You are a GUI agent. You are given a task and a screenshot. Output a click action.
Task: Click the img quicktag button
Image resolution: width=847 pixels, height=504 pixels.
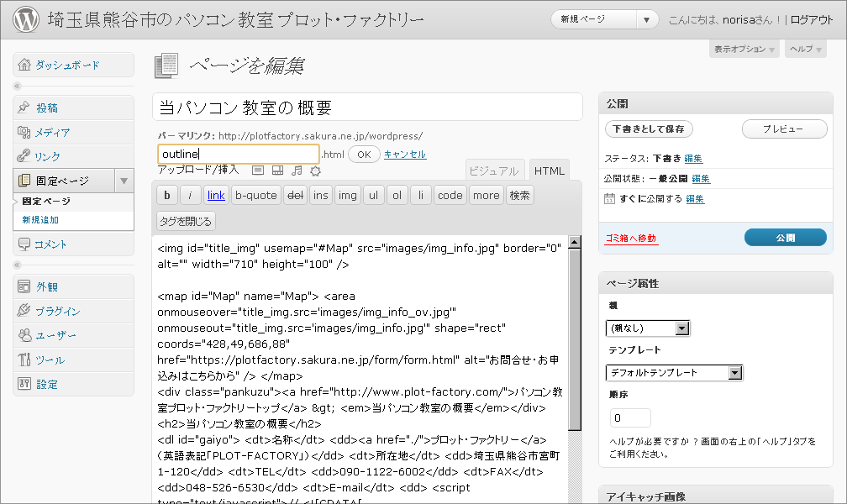pos(347,195)
